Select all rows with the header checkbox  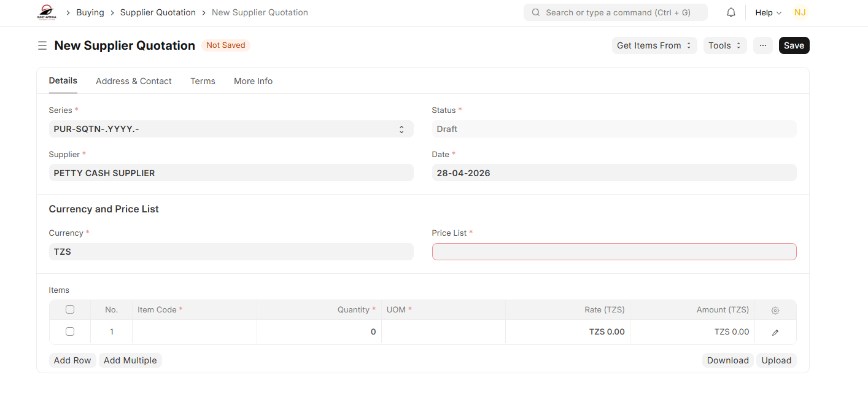tap(70, 309)
